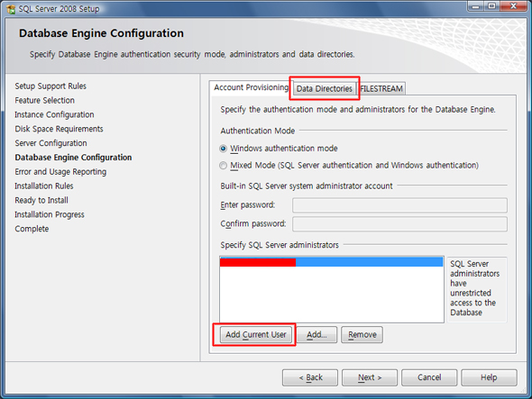Click the Disk Space Requirements step
This screenshot has height=399, width=532.
pyautogui.click(x=59, y=129)
